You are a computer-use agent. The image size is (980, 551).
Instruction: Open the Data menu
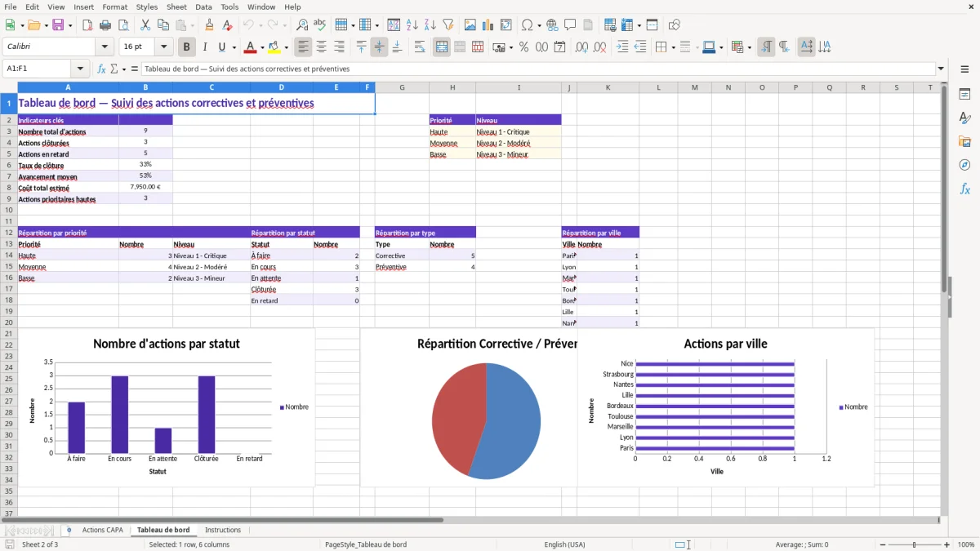click(x=203, y=7)
